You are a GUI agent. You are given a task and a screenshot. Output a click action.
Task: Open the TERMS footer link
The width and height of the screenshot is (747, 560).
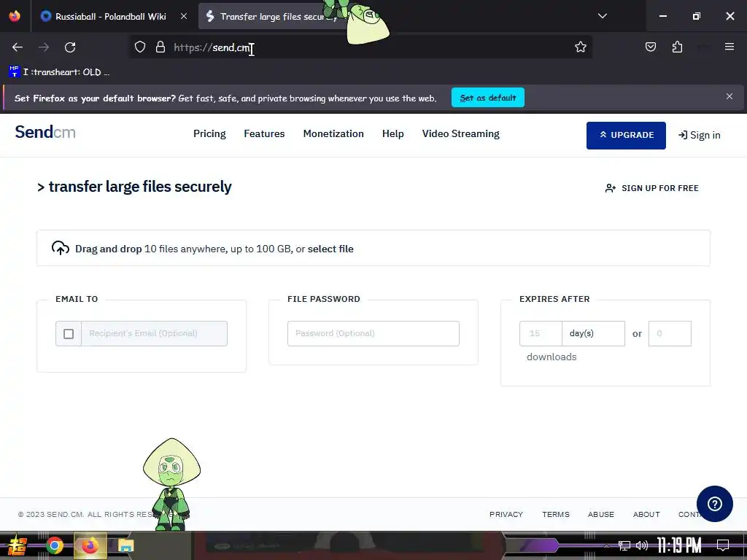pyautogui.click(x=555, y=514)
